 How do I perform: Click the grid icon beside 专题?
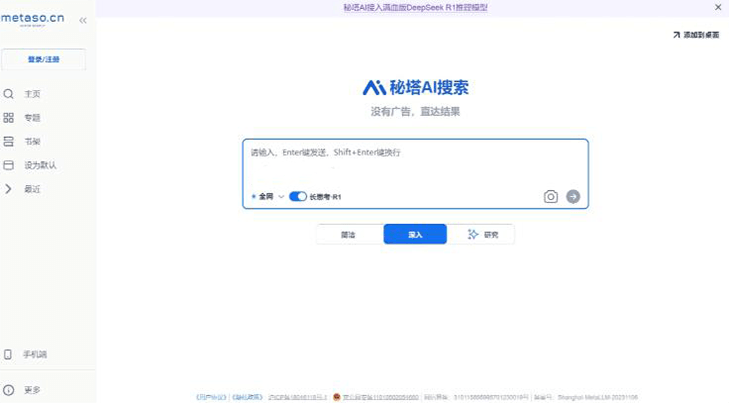(8, 118)
